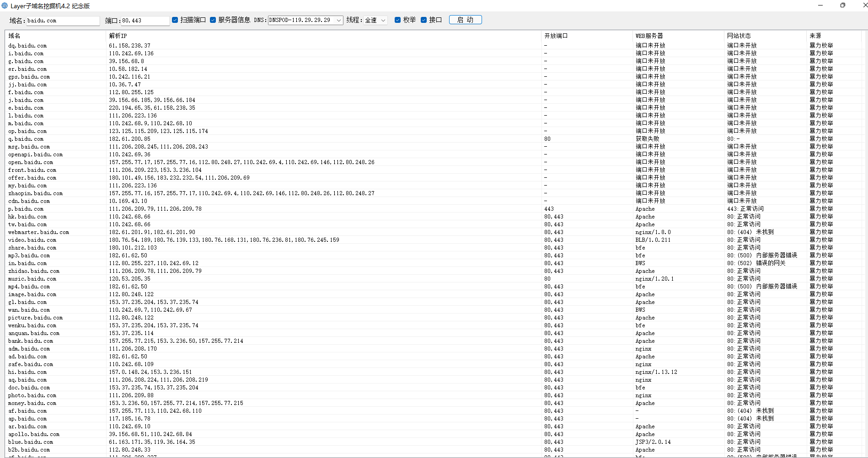Sort by the 网站状态 column header

[x=766, y=36]
